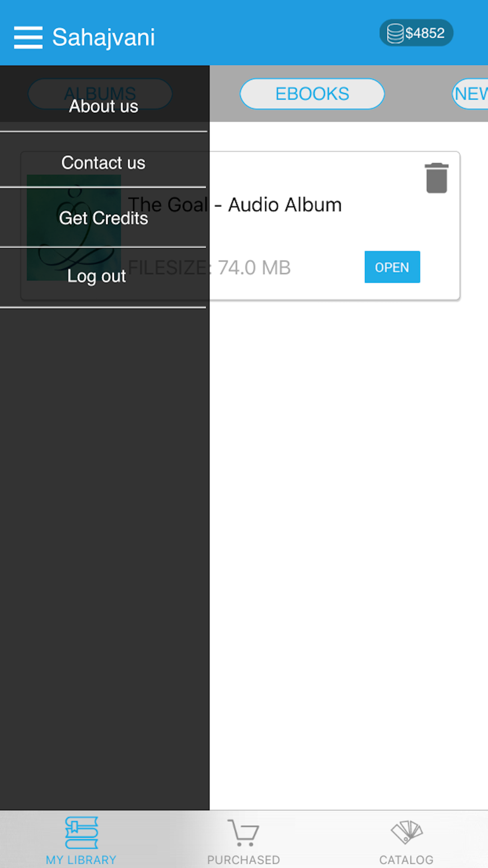
Task: Tap the PURCHASED label
Action: click(x=244, y=860)
